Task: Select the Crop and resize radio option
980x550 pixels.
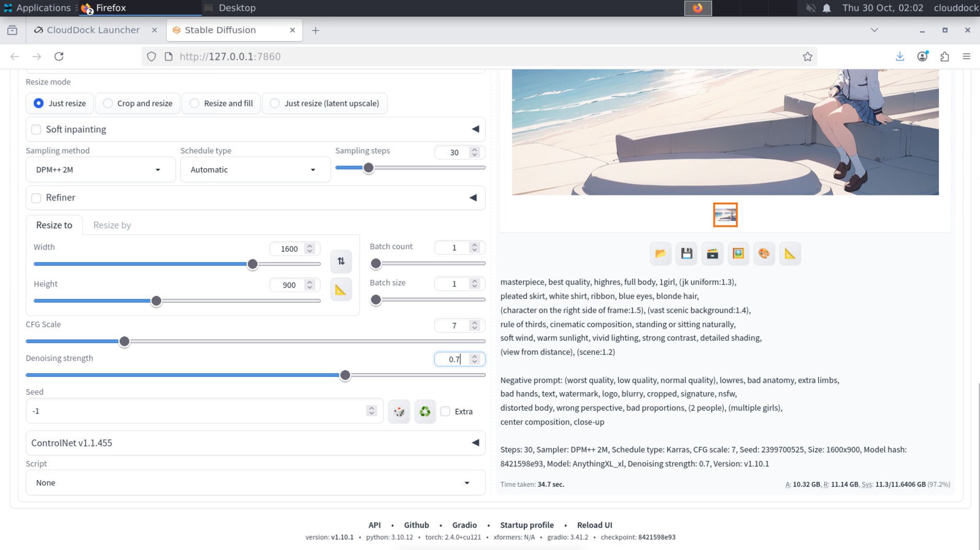Action: 108,103
